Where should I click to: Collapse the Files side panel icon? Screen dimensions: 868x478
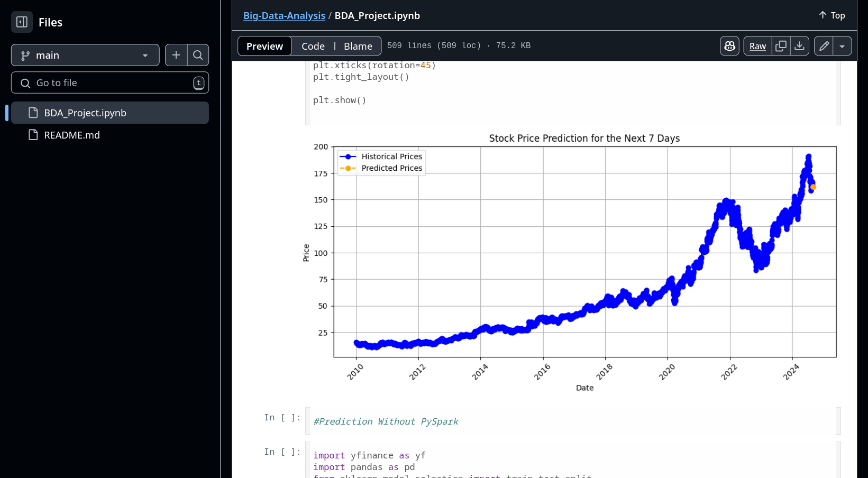pos(22,22)
